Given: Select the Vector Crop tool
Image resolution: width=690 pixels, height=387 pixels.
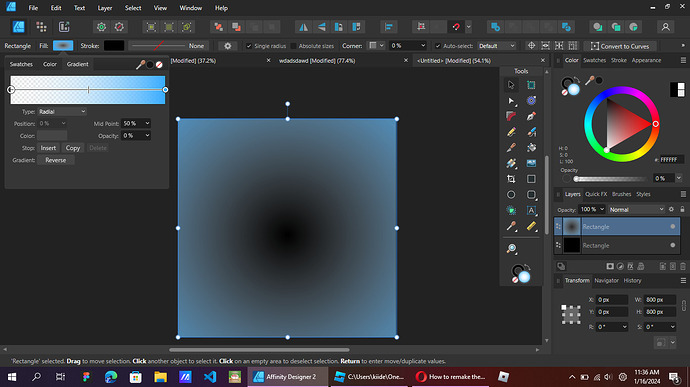Looking at the screenshot, I should click(511, 179).
